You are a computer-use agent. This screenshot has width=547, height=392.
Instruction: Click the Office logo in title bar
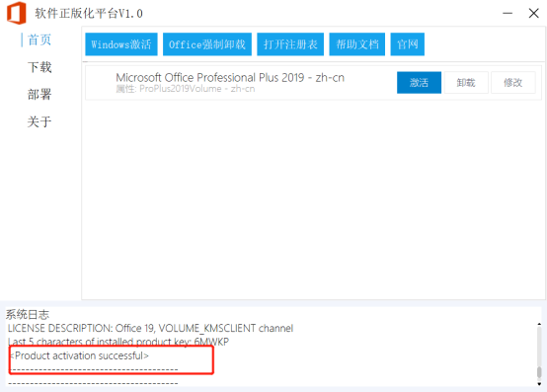pos(17,13)
